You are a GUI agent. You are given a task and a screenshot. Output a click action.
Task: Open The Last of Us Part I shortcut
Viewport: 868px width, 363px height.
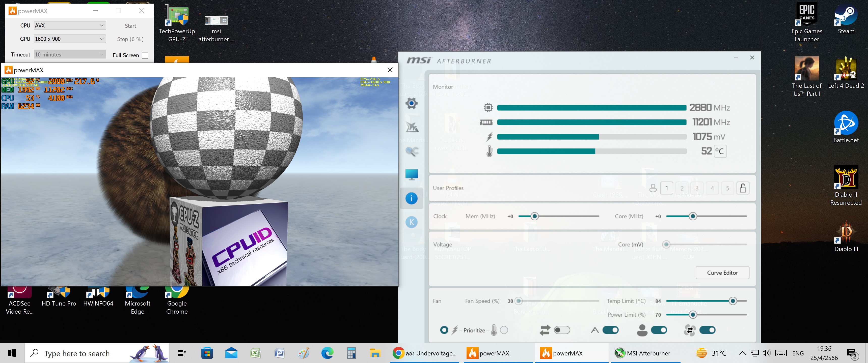click(807, 77)
